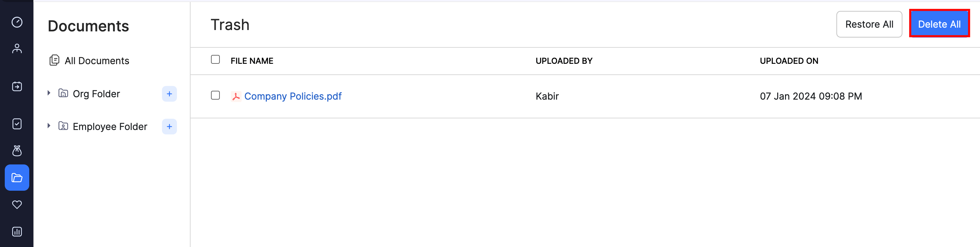Open the Company Policies.pdf file link
Screen dimensions: 980x247
[x=293, y=96]
